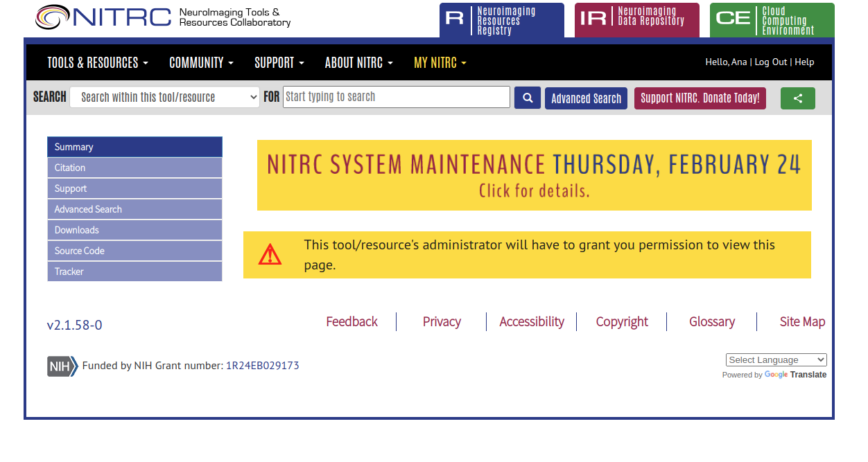Open the My NITRC menu
This screenshot has width=868, height=462.
click(440, 63)
